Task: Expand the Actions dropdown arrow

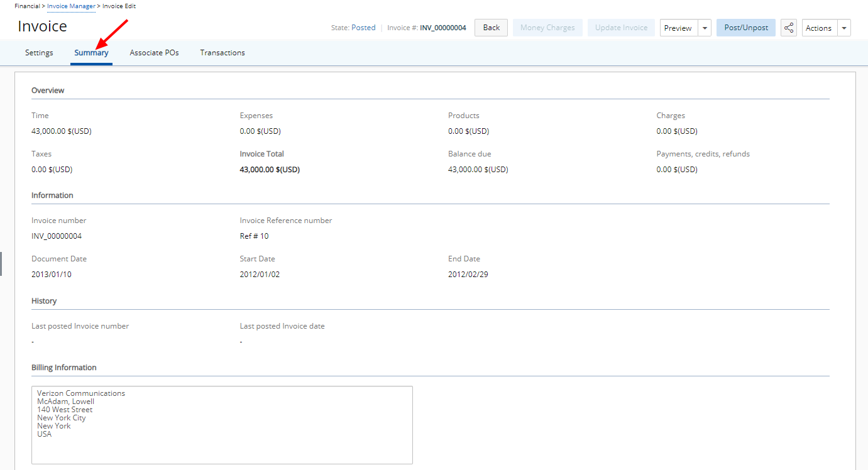Action: pos(844,28)
